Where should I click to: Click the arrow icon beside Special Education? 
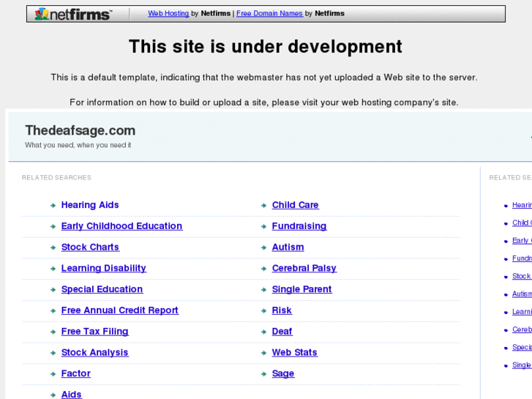[53, 290]
